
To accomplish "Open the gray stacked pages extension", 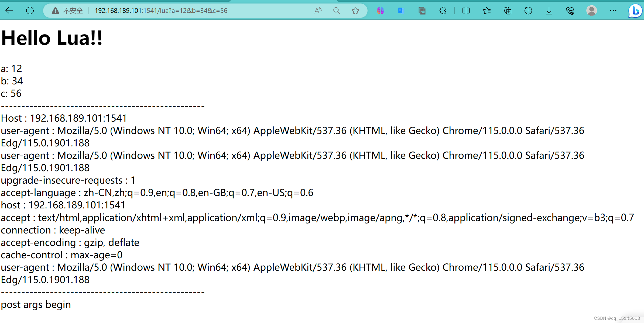I will tap(422, 11).
